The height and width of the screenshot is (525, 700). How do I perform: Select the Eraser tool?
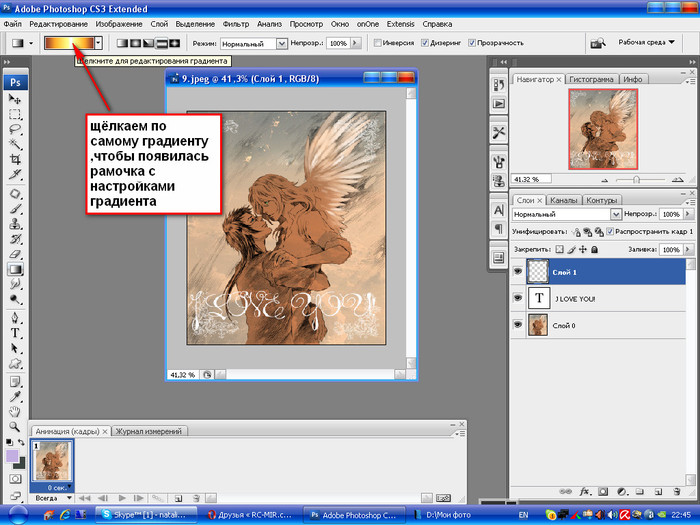[15, 254]
